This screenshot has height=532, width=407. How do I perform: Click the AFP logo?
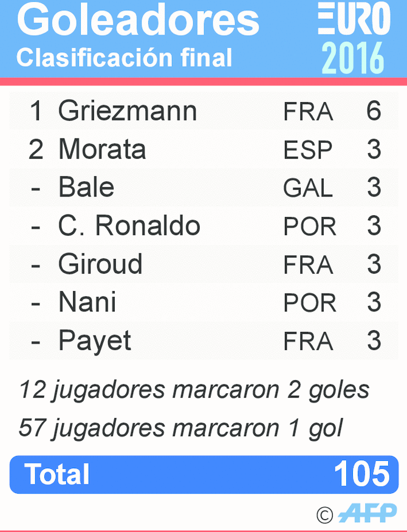[367, 514]
